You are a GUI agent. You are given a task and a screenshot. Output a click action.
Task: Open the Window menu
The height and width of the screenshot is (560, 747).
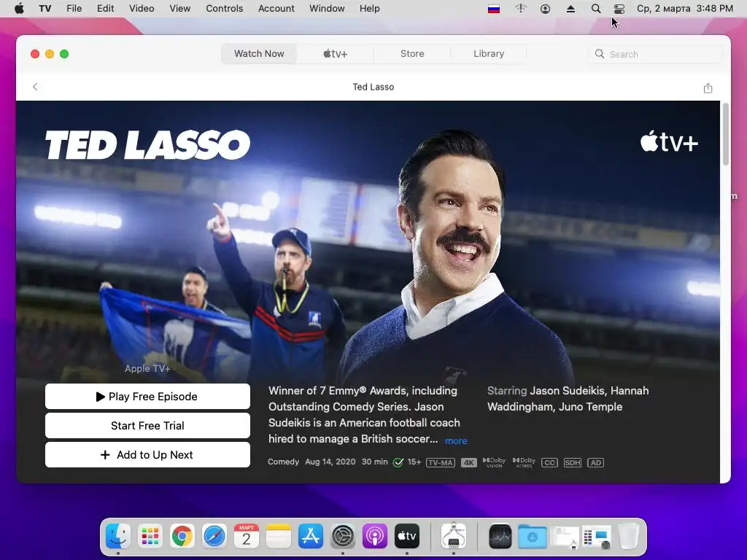[327, 9]
